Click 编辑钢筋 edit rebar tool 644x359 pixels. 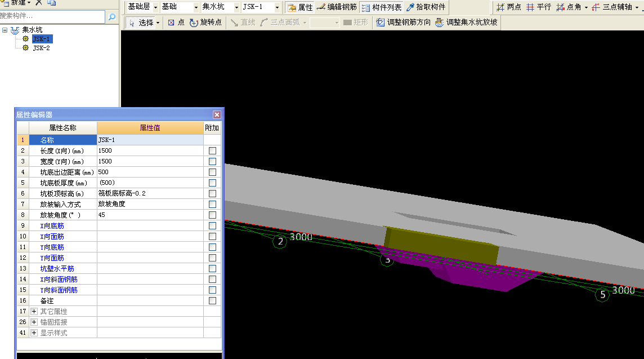click(337, 7)
